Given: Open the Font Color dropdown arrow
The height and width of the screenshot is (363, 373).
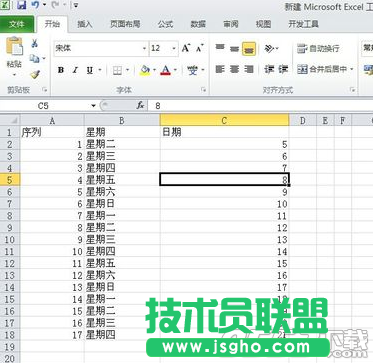Looking at the screenshot, I should point(175,70).
